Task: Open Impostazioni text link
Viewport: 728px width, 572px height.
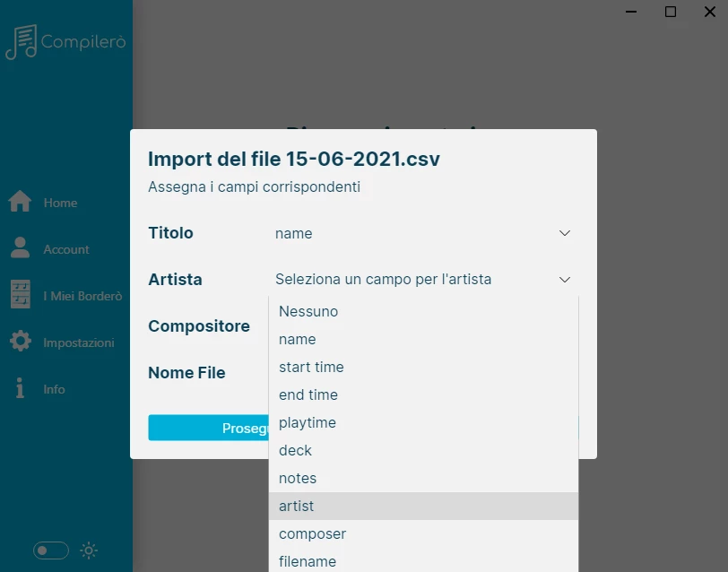Action: click(79, 342)
